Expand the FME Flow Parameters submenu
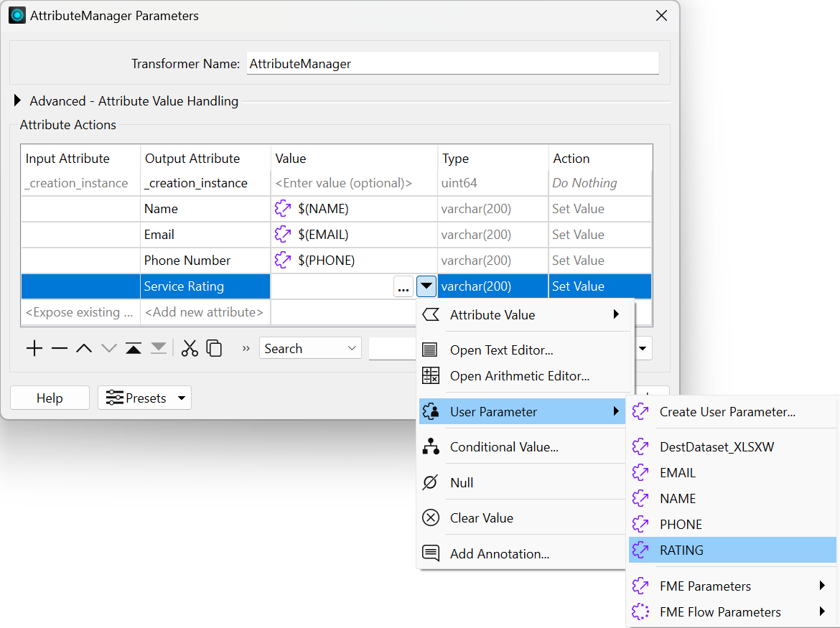 [x=822, y=611]
